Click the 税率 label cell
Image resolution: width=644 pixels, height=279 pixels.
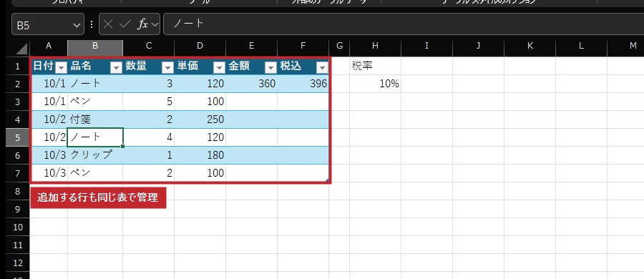(376, 66)
